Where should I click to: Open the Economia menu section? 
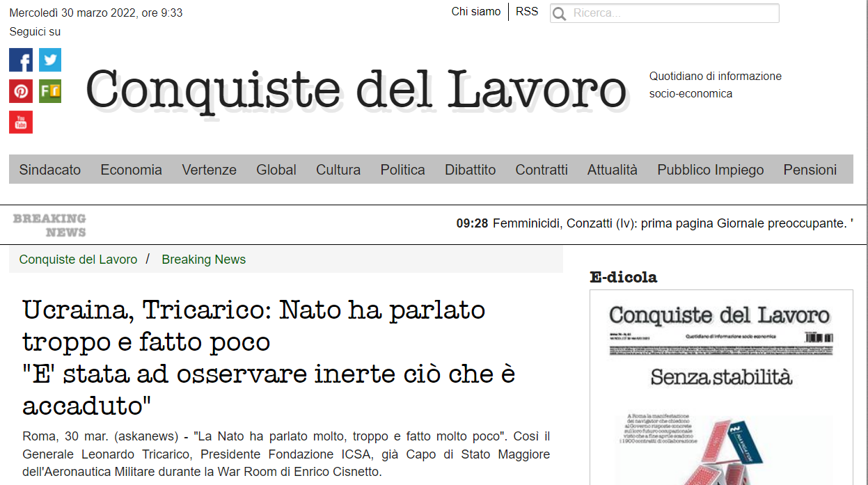tap(132, 170)
